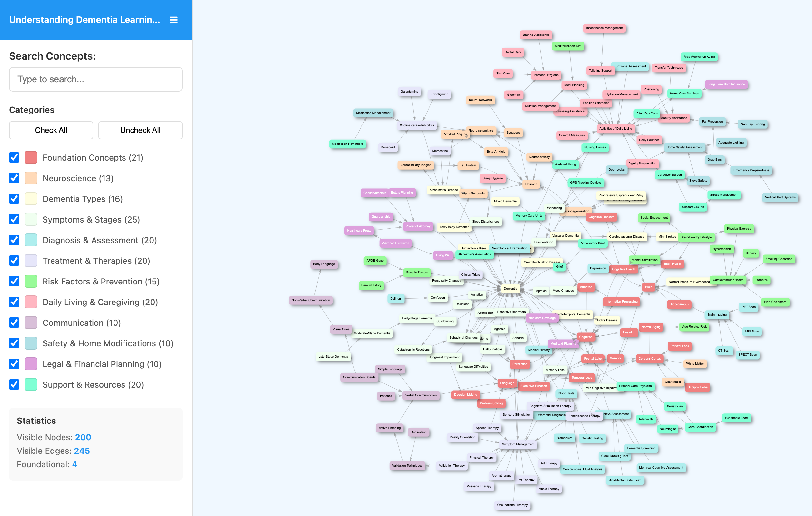
Task: Click the Search Concepts input field
Action: click(x=96, y=79)
